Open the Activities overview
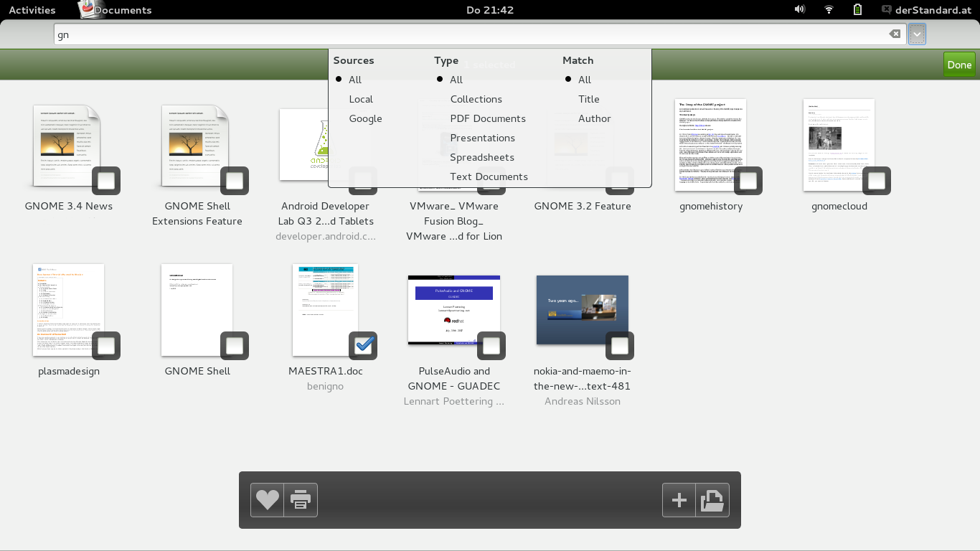The height and width of the screenshot is (551, 980). (x=32, y=9)
